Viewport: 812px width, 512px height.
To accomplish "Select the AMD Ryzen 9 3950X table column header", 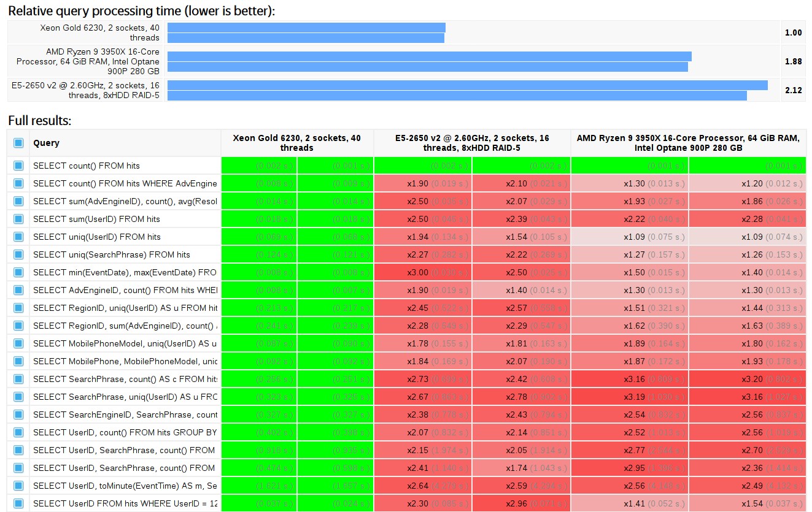I will click(688, 143).
